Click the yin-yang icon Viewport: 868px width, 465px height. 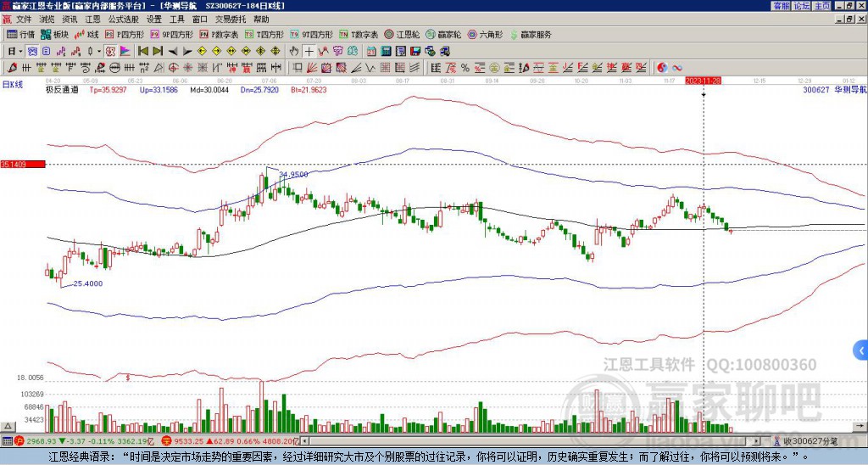coord(662,68)
